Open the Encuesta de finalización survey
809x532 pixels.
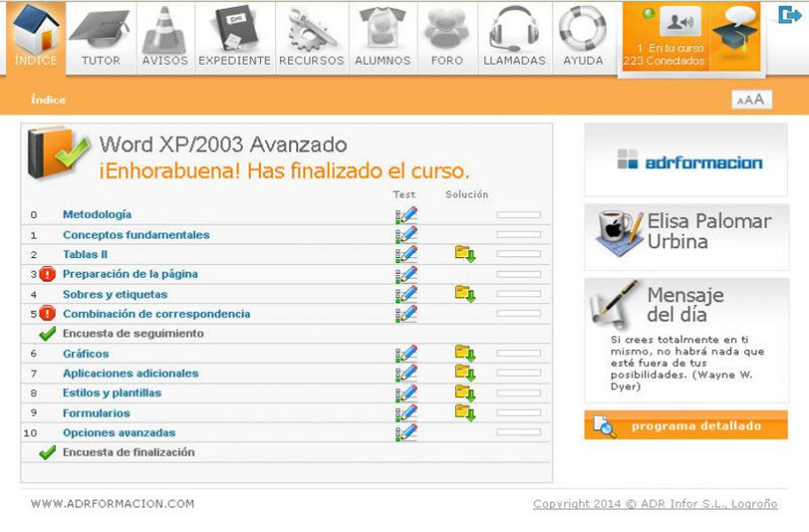tap(128, 452)
